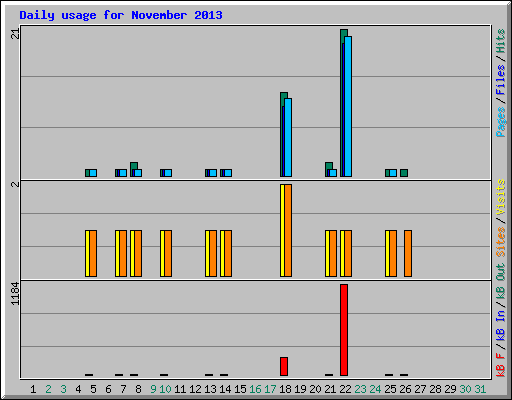Click the 'Pages' legend label
The image size is (512, 400).
(501, 122)
